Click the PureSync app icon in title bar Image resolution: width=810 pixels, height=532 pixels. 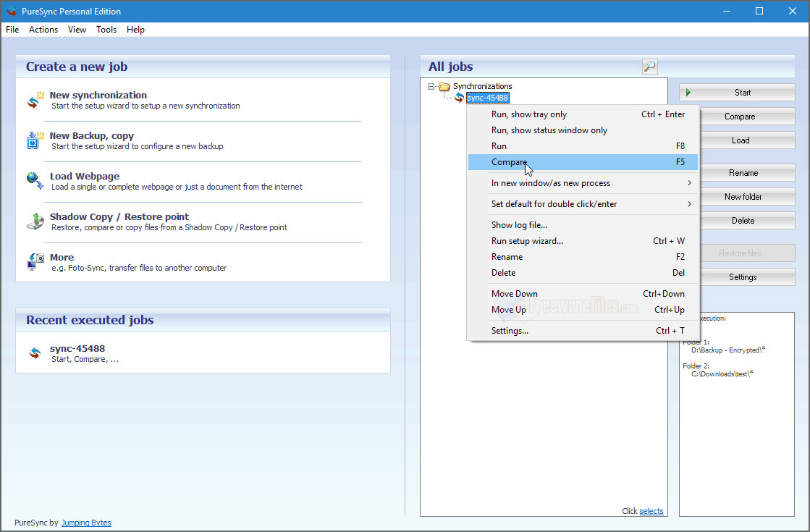12,11
